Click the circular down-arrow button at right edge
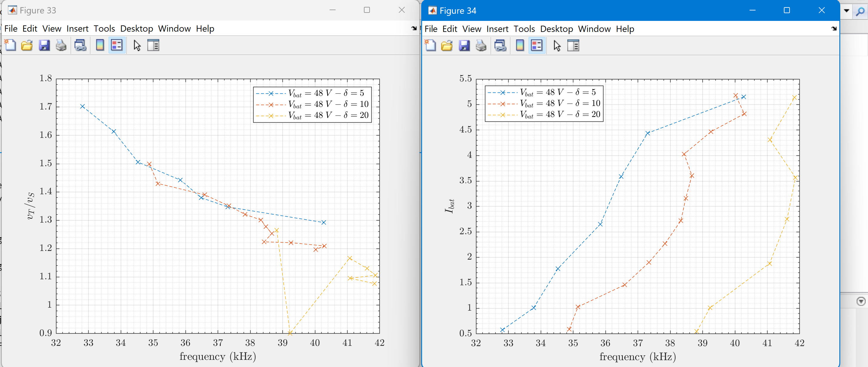 pos(861,301)
